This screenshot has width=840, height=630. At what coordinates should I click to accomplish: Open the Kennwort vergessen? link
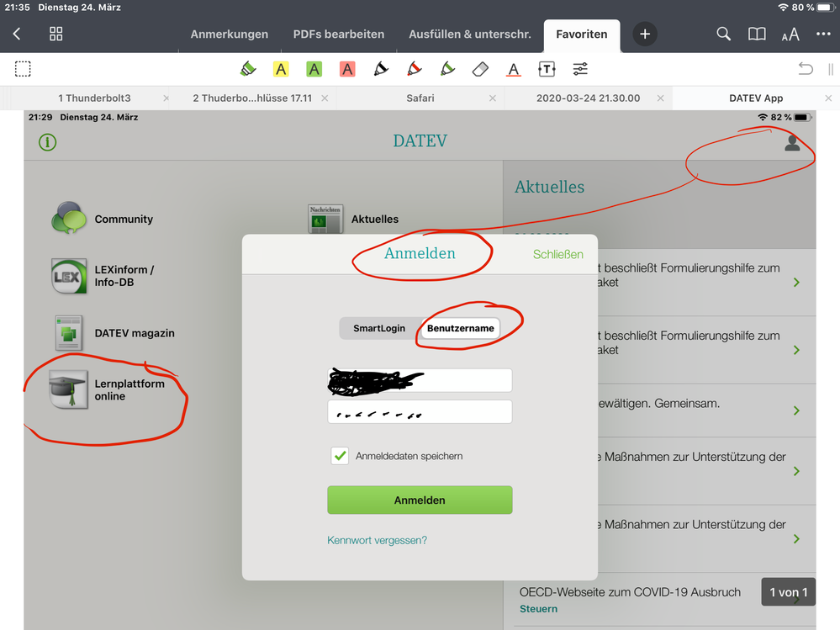378,540
